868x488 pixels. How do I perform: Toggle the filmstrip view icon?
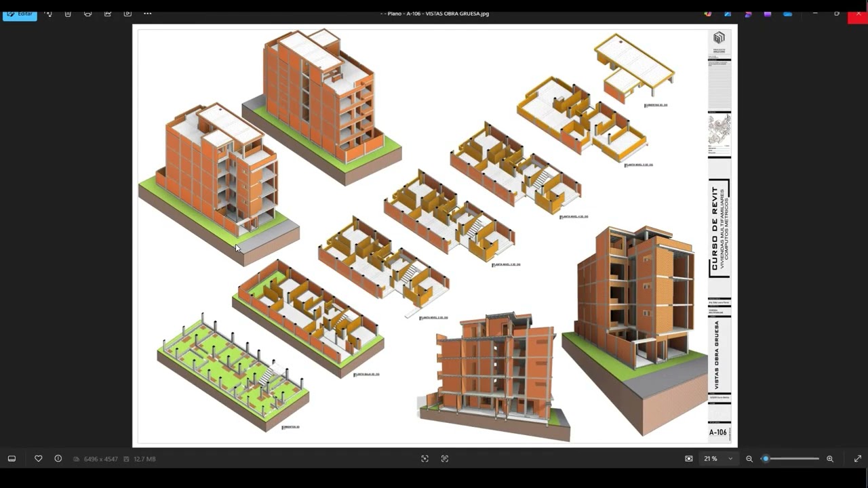click(12, 459)
